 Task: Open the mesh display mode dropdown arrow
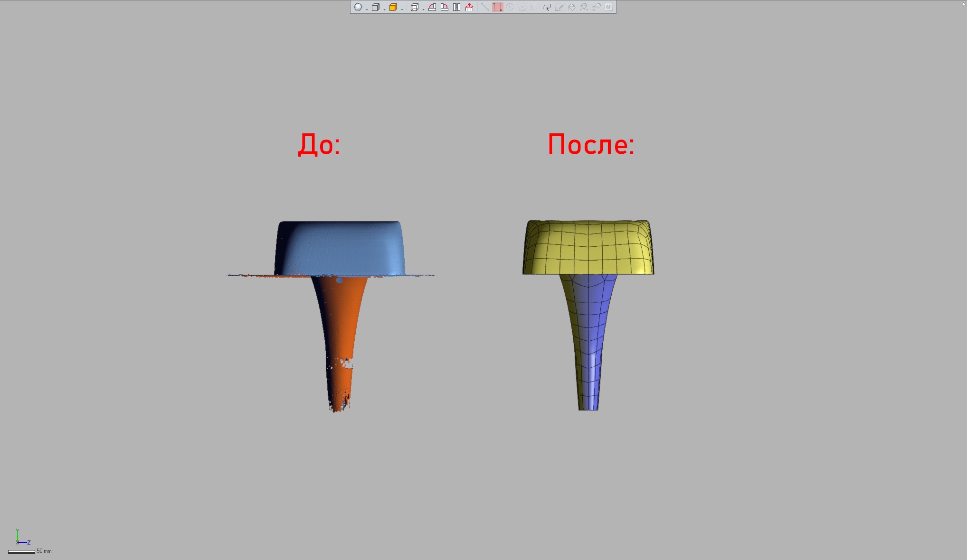click(367, 9)
